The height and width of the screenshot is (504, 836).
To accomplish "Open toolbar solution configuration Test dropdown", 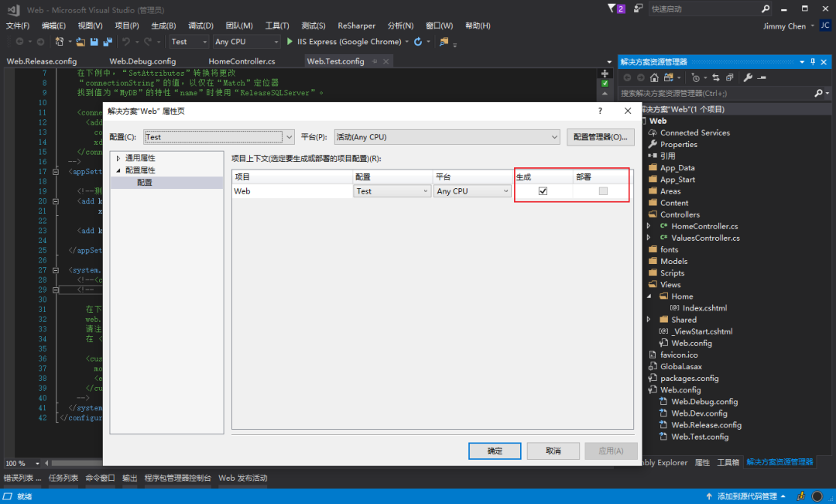I will (x=189, y=42).
